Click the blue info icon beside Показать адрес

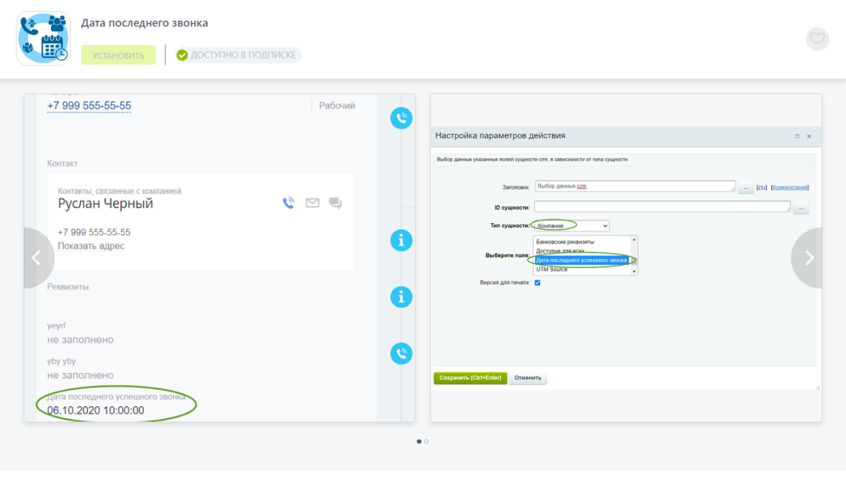(401, 240)
